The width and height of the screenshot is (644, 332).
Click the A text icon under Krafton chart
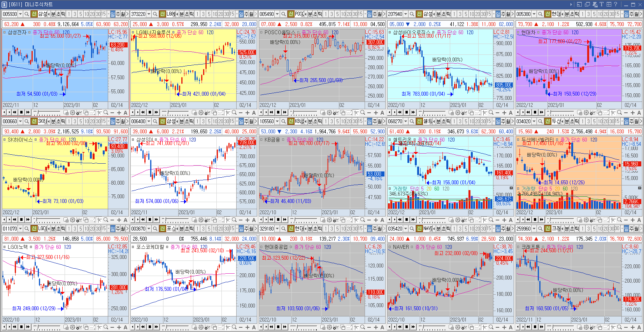coord(639,327)
